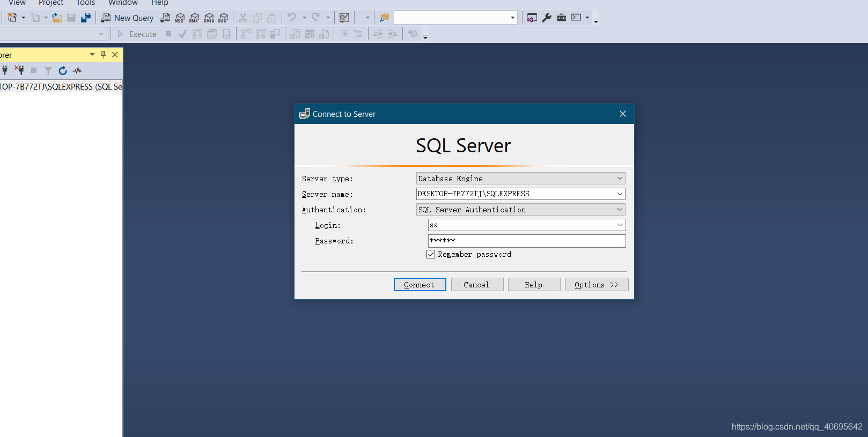Click the Solution Explorer window icon
Viewport: 868px width, 437px height.
(x=532, y=18)
